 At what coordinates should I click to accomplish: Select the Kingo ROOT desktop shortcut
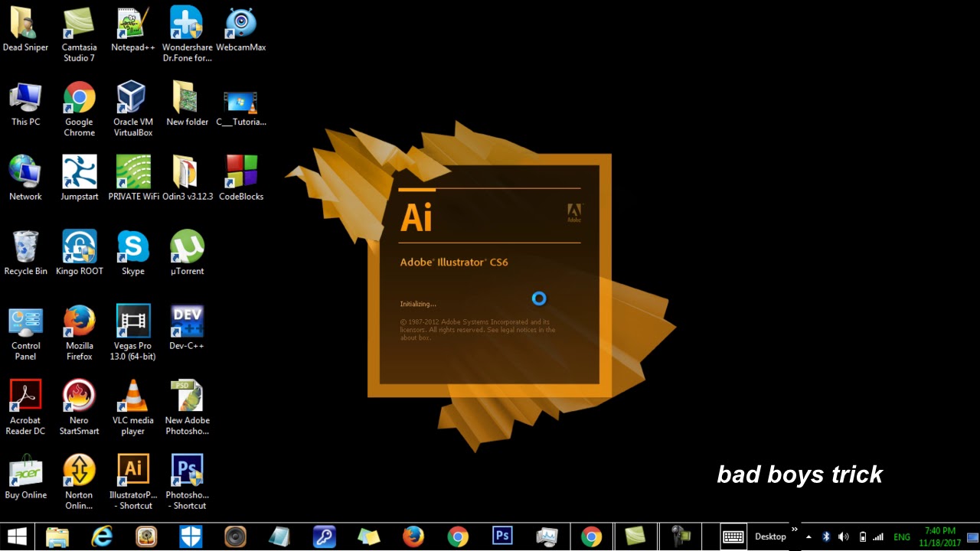tap(79, 253)
